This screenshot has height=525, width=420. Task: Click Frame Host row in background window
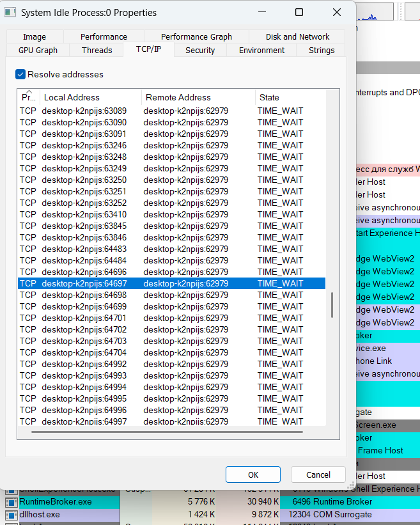click(x=387, y=451)
